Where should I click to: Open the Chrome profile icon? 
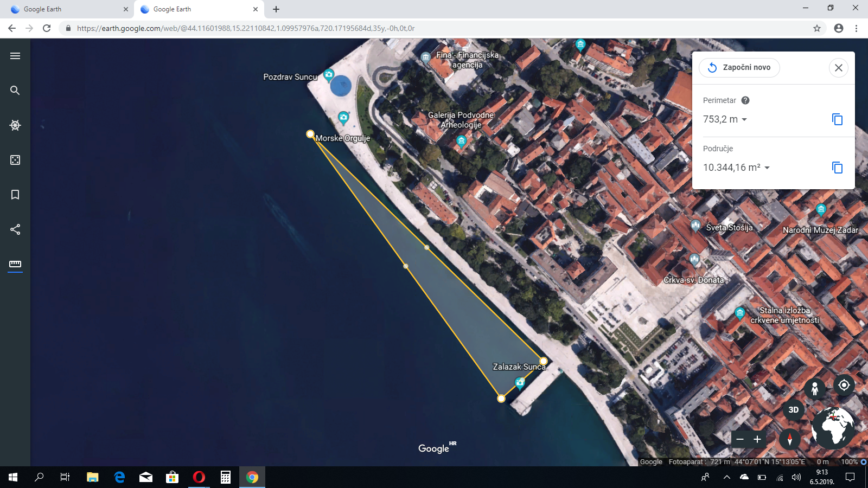pyautogui.click(x=839, y=28)
